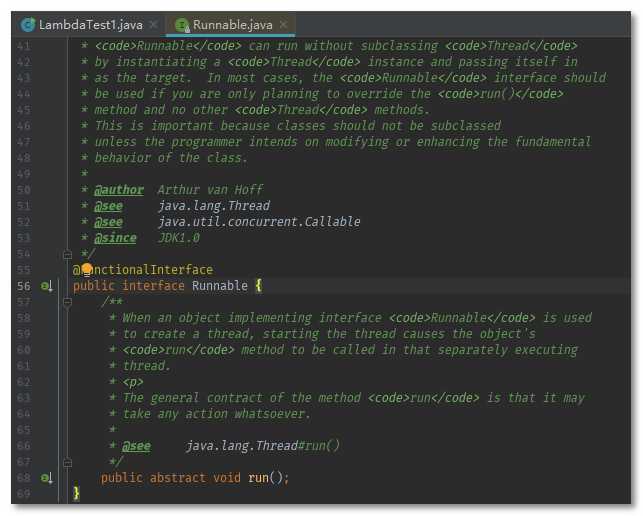
Task: Switch to the LambdaTest1.java tab
Action: (90, 24)
